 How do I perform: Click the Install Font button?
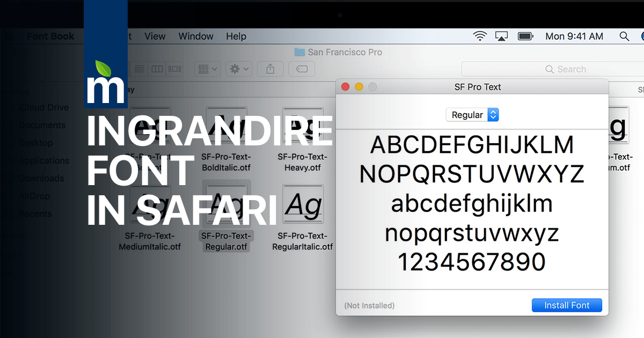click(567, 305)
